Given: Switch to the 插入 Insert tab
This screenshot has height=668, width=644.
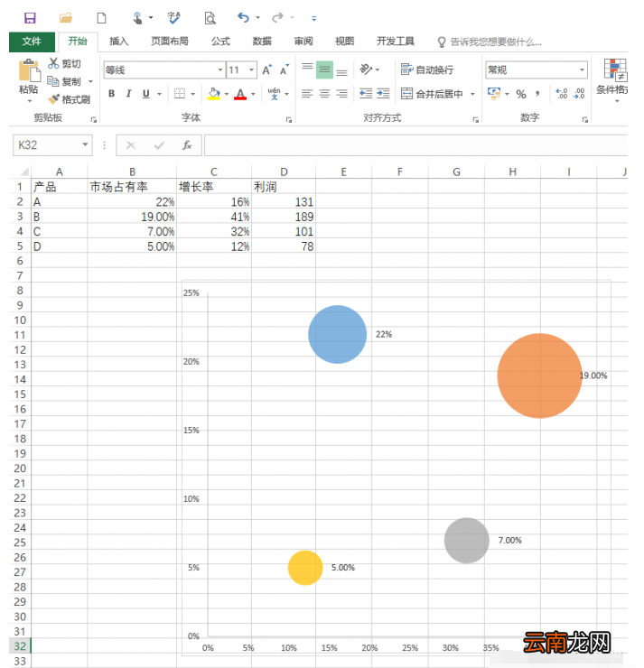Looking at the screenshot, I should pos(119,42).
